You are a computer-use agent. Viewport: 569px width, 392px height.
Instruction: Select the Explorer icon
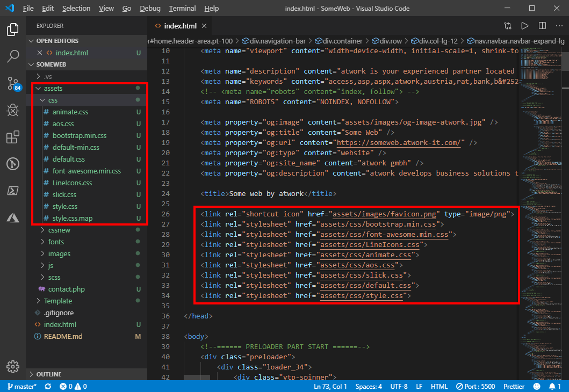[x=12, y=30]
